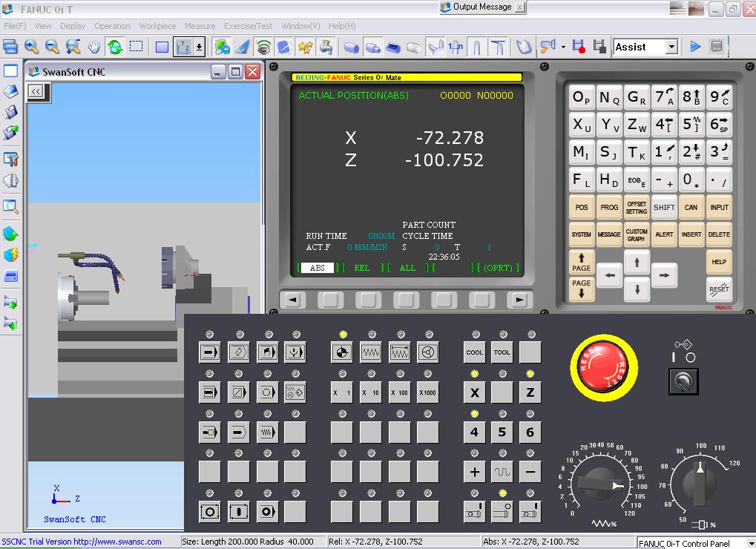Viewport: 756px width, 549px height.
Task: Click the handwheel mode button
Action: 427,352
